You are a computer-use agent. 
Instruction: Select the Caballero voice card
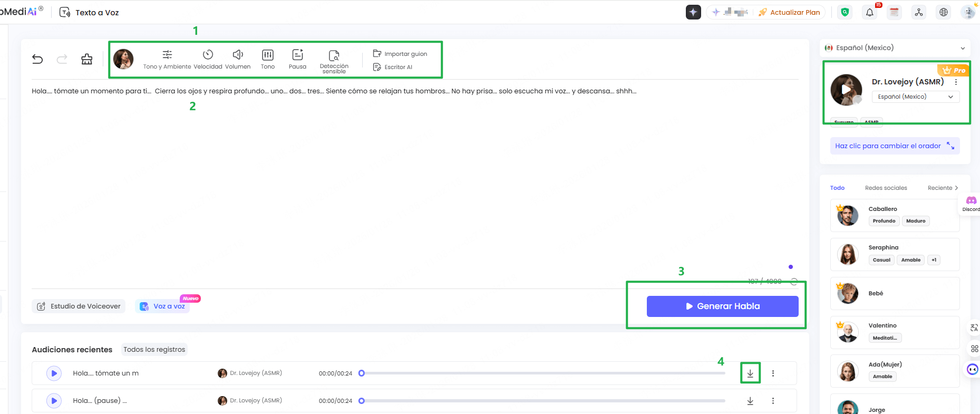point(895,215)
